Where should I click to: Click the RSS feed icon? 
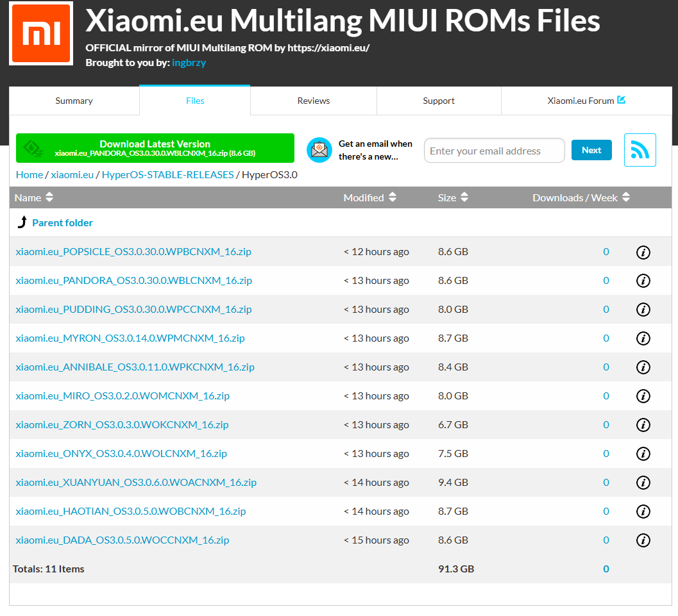640,150
